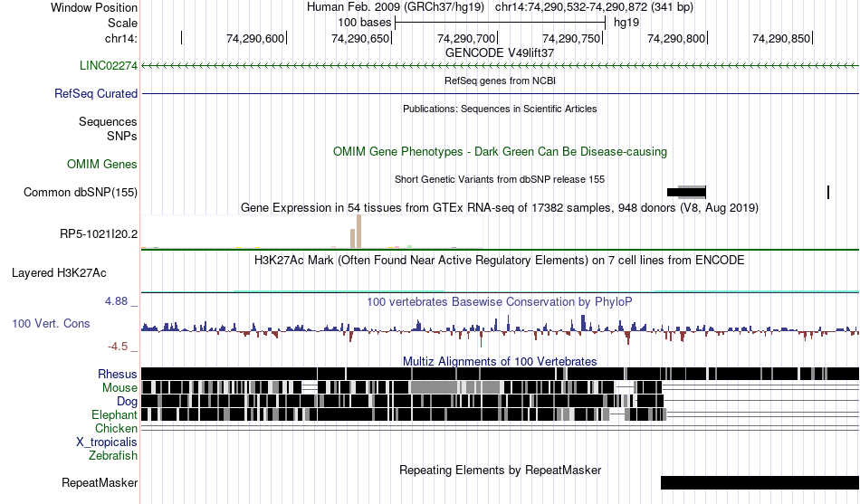
Task: Click Short Genetic Variants from dbSNP title
Action: click(x=500, y=179)
